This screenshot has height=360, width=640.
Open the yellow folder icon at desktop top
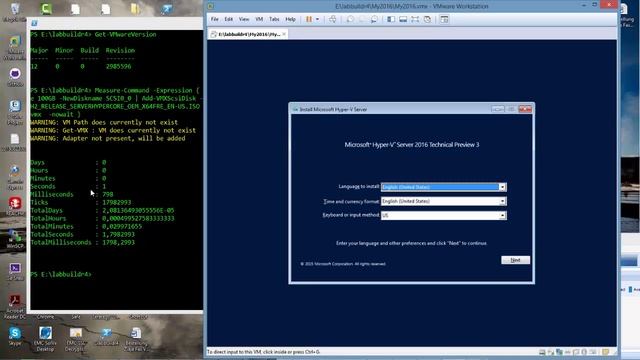tap(135, 9)
